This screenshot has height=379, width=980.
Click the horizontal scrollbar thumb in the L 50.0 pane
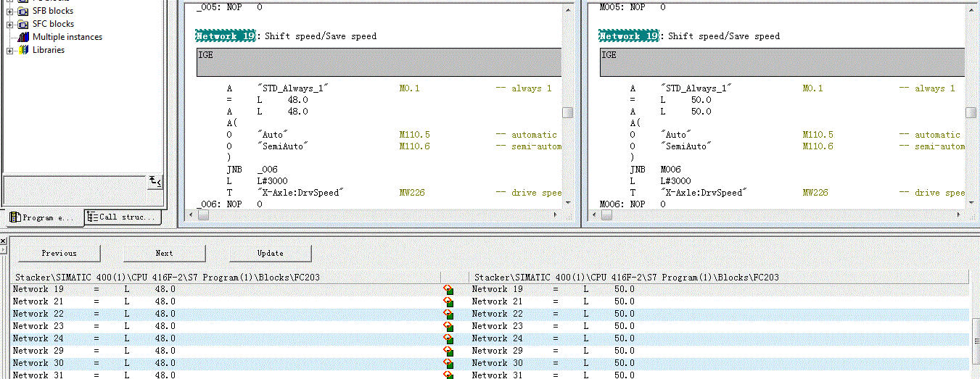click(x=606, y=215)
